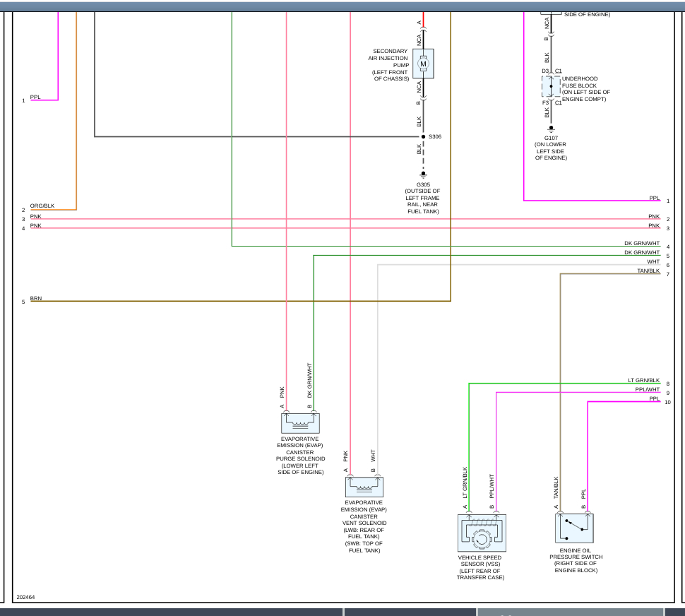685x616 pixels.
Task: Select the EVAP canister vent solenoid symbol
Action: (364, 487)
